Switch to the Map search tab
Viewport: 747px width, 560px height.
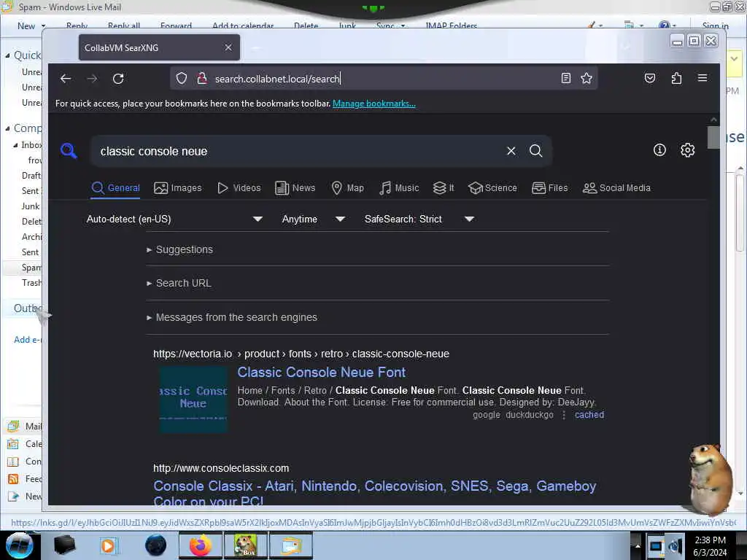click(348, 188)
